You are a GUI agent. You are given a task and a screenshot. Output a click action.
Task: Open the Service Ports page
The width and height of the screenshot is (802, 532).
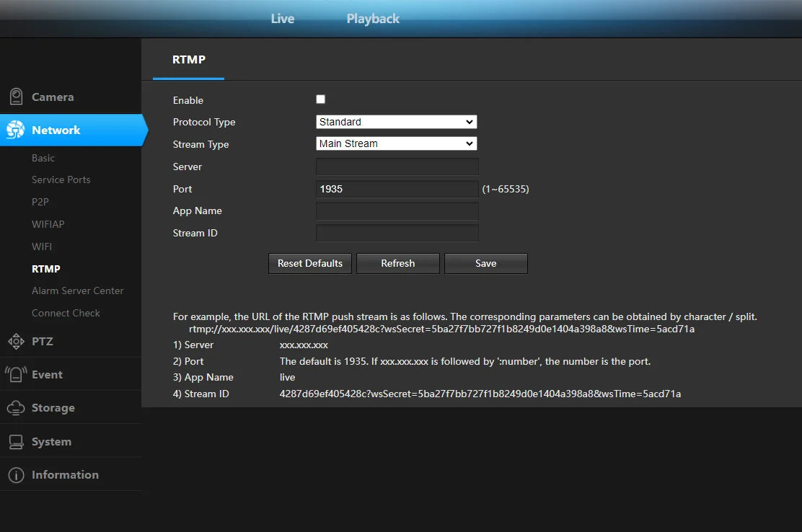tap(61, 179)
